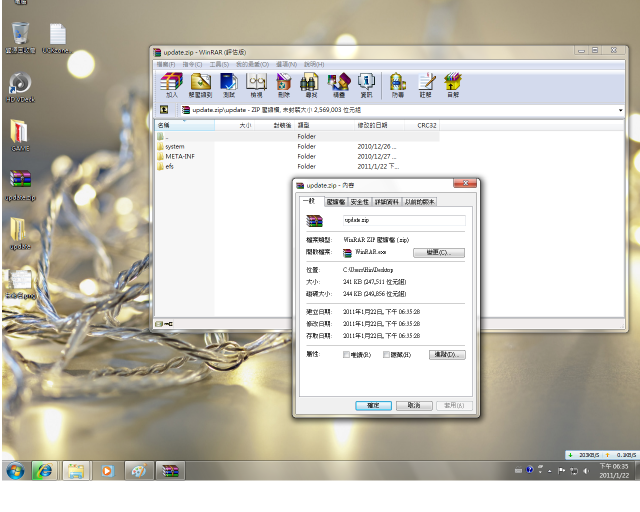The width and height of the screenshot is (640, 512).
Task: Click the Info (資訊) toolbar icon
Action: [366, 85]
